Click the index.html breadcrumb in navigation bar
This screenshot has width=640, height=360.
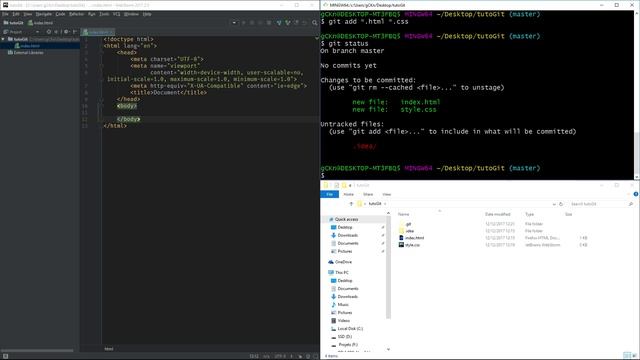point(40,23)
